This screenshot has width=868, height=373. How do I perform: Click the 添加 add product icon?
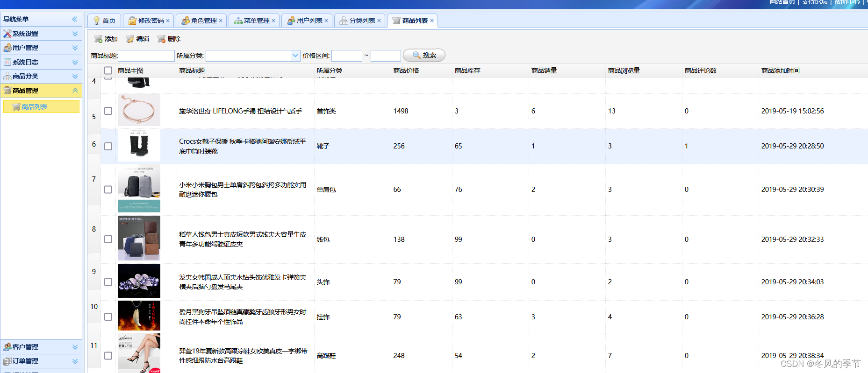click(98, 39)
